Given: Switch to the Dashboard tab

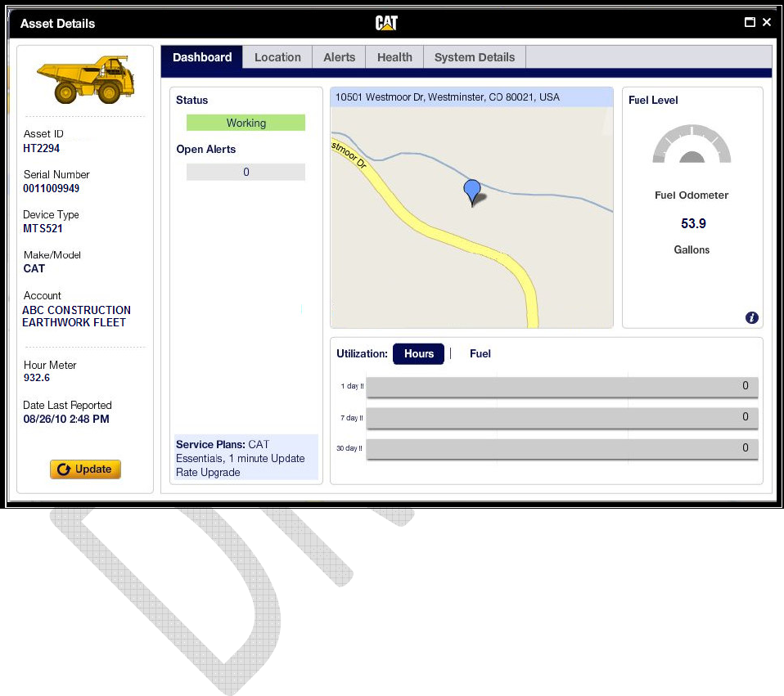Looking at the screenshot, I should (x=202, y=57).
